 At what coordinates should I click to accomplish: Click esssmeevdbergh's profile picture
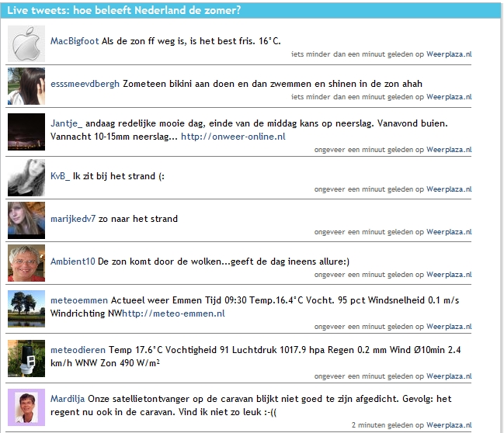(26, 86)
